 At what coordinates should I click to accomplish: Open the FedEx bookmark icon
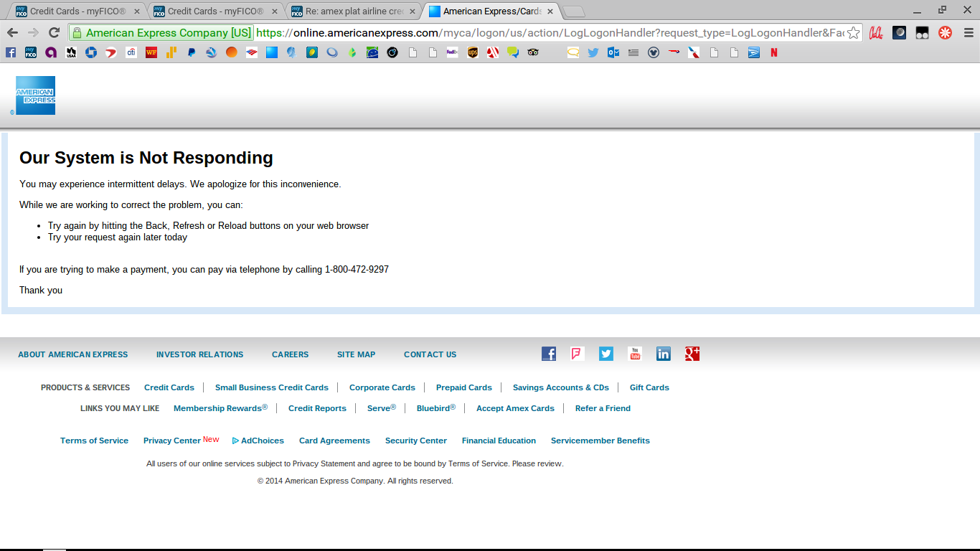tap(452, 52)
